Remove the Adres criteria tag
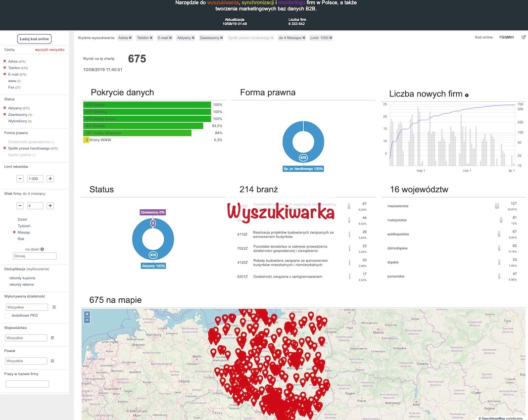The image size is (528, 420). pyautogui.click(x=130, y=38)
